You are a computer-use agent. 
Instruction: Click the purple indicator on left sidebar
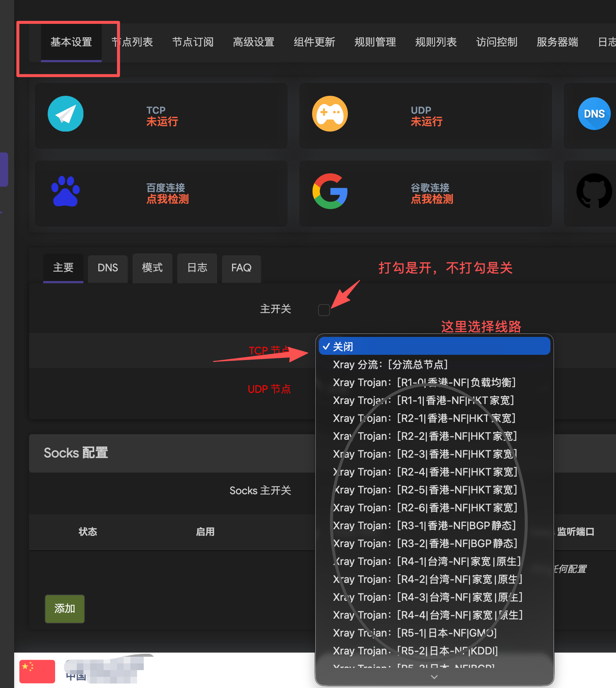pyautogui.click(x=4, y=170)
